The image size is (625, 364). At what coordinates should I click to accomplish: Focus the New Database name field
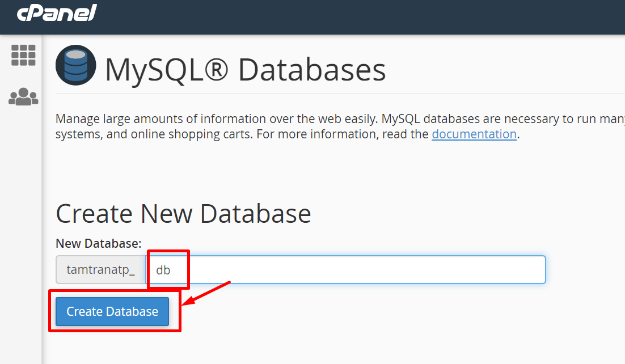(346, 270)
